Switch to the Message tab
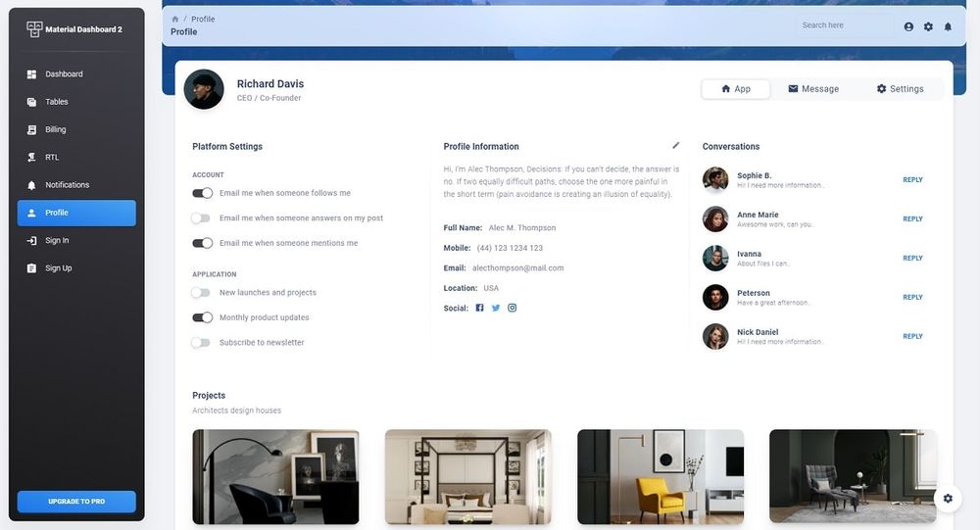 813,89
